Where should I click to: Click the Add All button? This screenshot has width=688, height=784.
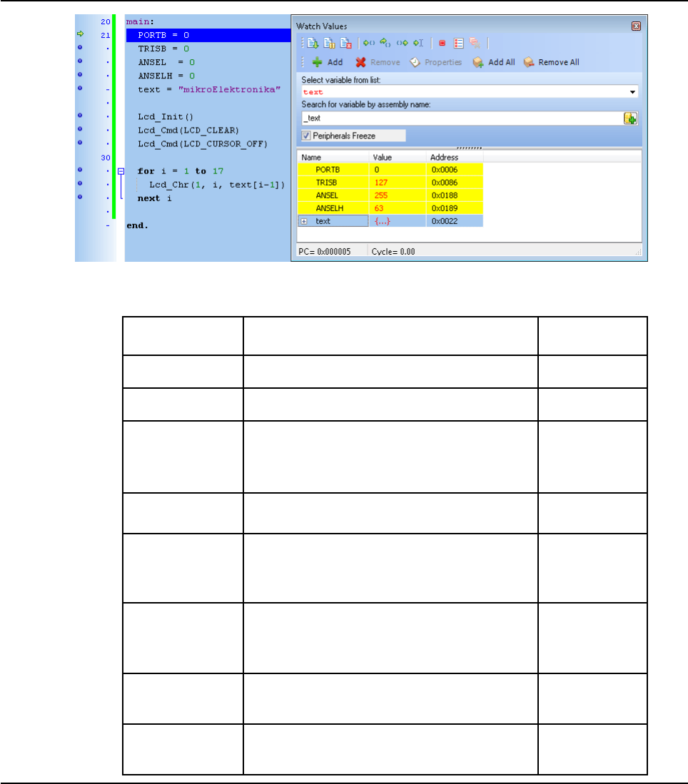click(x=493, y=62)
